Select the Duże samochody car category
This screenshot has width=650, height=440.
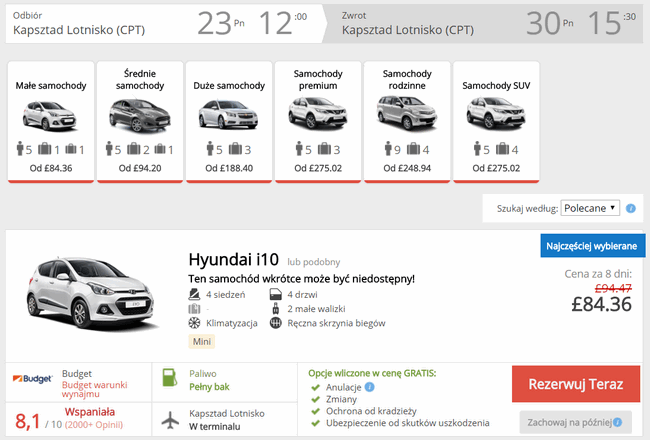229,122
